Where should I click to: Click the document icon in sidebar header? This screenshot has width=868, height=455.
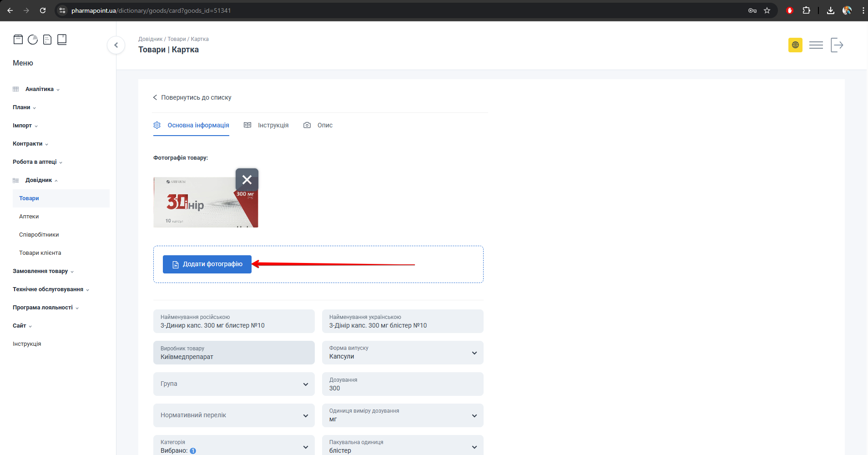(x=47, y=40)
